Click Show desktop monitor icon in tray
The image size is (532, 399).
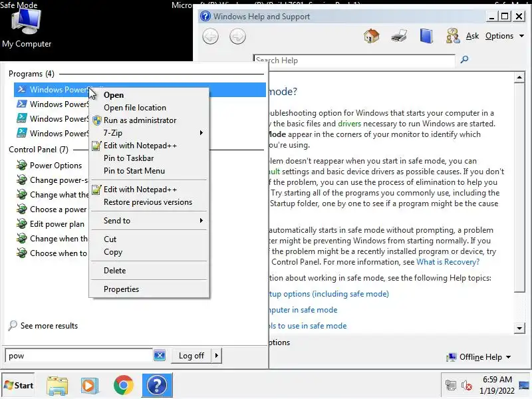tap(524, 386)
